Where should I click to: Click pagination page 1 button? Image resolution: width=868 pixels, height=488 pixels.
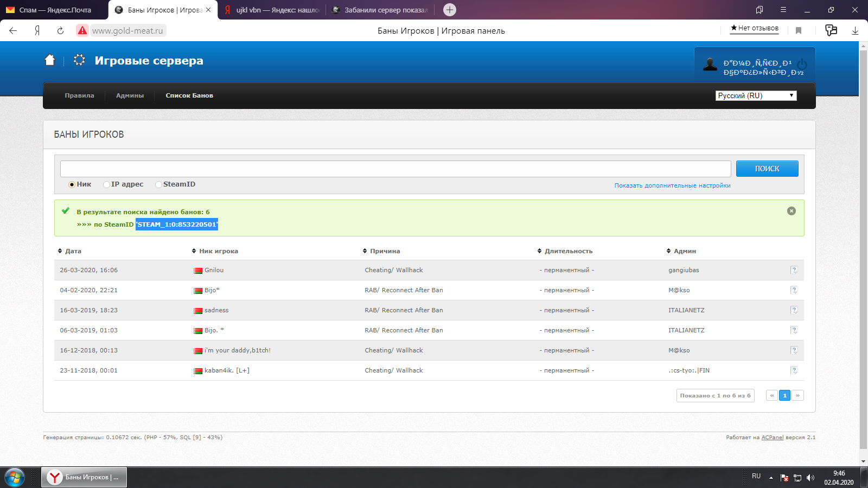[x=784, y=395]
